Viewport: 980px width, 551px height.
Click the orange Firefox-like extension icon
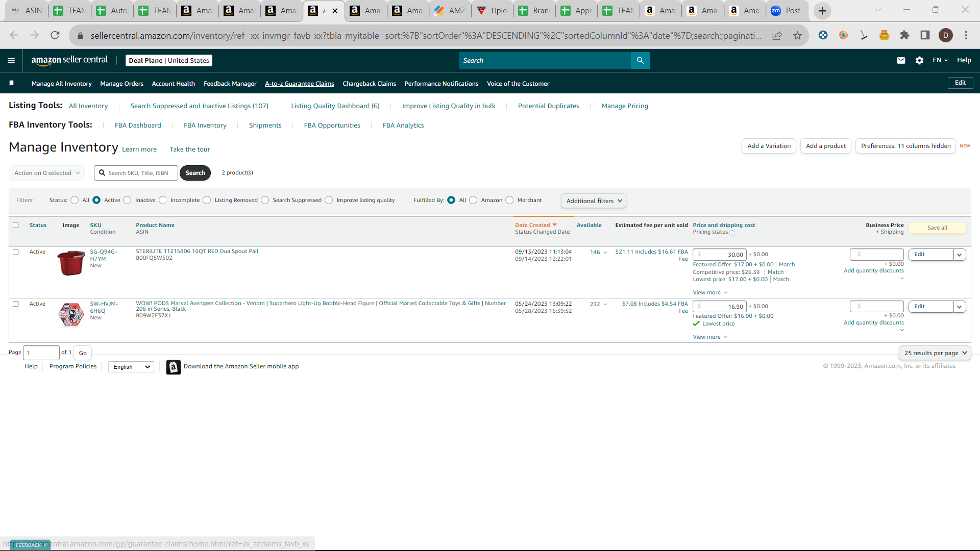point(843,35)
